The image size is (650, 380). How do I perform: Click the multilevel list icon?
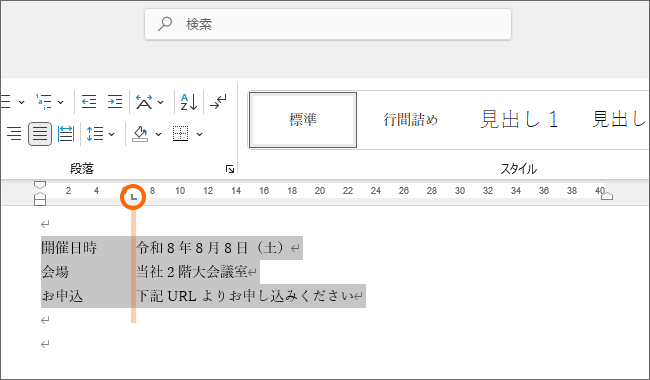(x=44, y=102)
